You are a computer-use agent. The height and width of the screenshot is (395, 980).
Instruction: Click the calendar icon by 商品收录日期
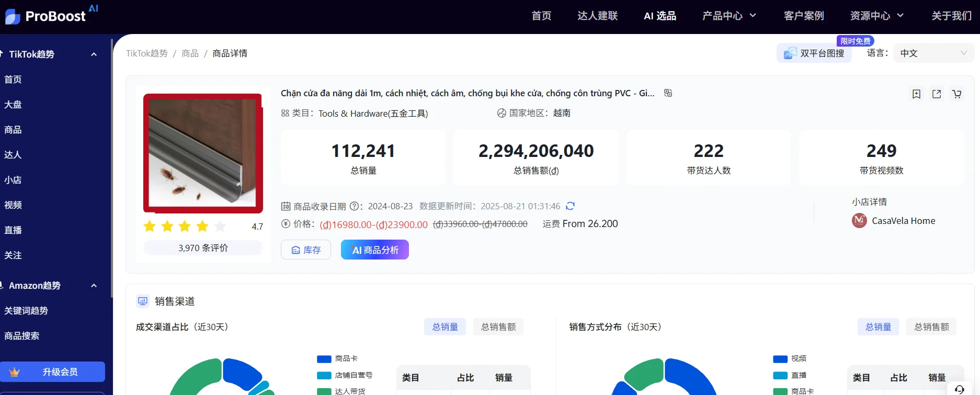[x=286, y=206]
